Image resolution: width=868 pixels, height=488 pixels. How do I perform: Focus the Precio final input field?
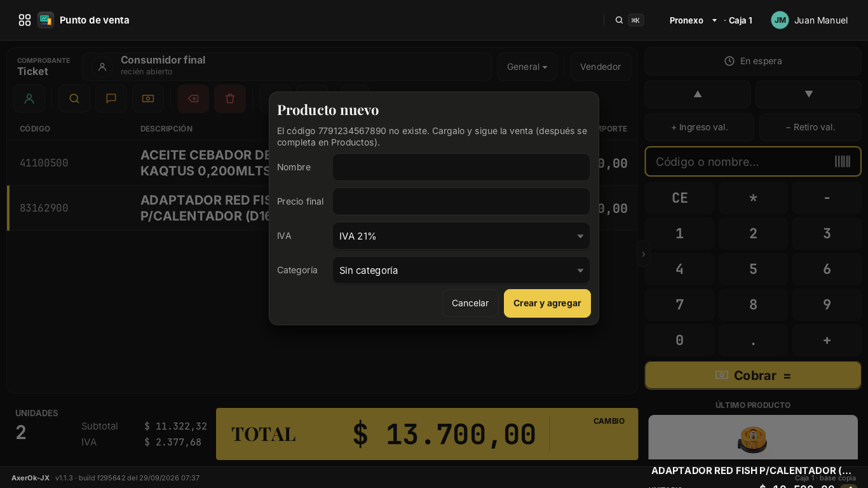coord(461,201)
